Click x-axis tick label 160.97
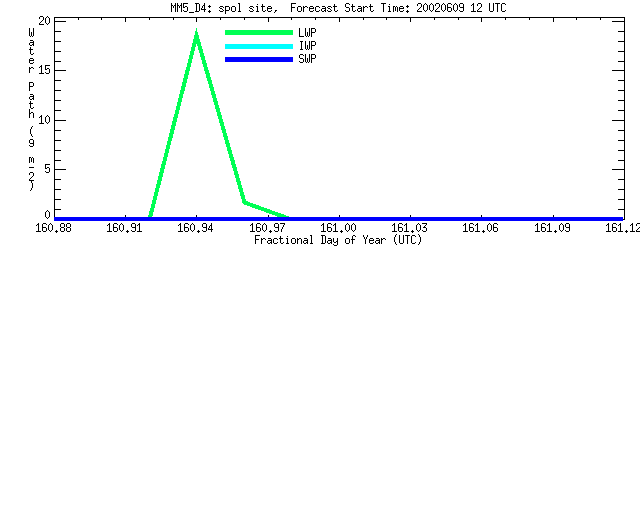Screen dimensions: 640x512 [267, 228]
